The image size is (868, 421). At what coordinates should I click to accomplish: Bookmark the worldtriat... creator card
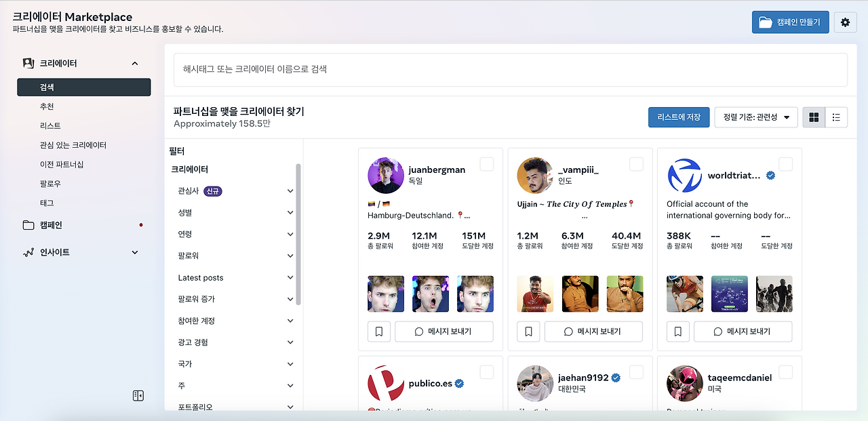point(677,332)
